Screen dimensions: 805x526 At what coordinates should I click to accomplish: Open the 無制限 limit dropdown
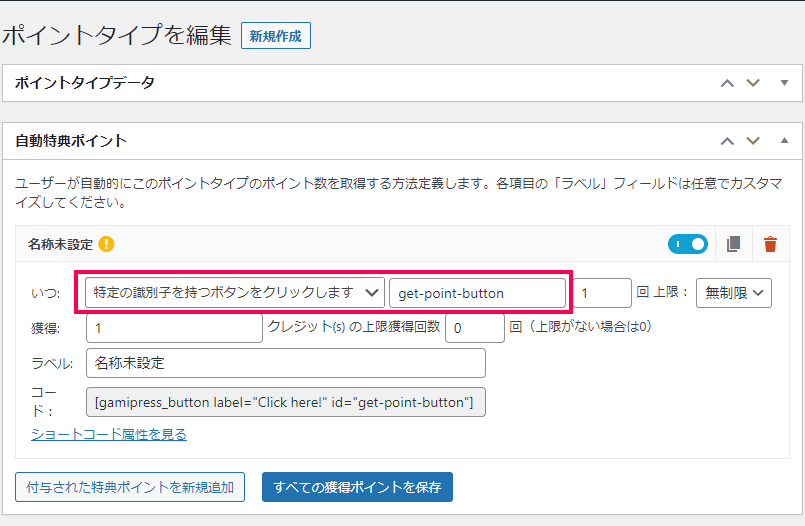(734, 293)
